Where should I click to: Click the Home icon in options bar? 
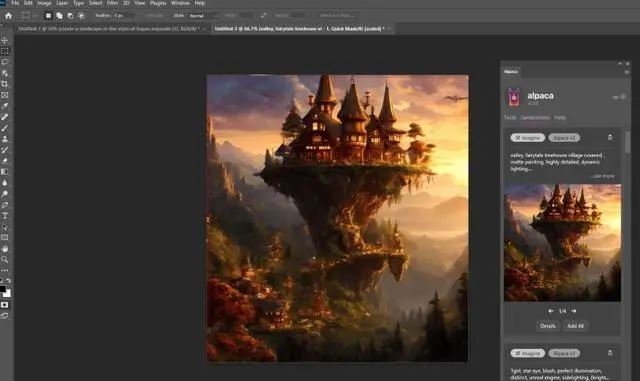pos(8,16)
